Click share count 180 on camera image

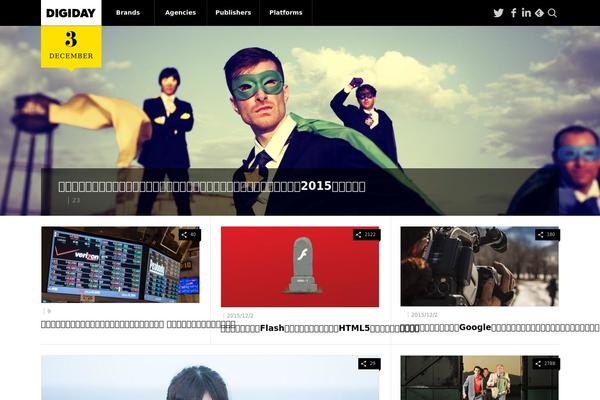[547, 235]
